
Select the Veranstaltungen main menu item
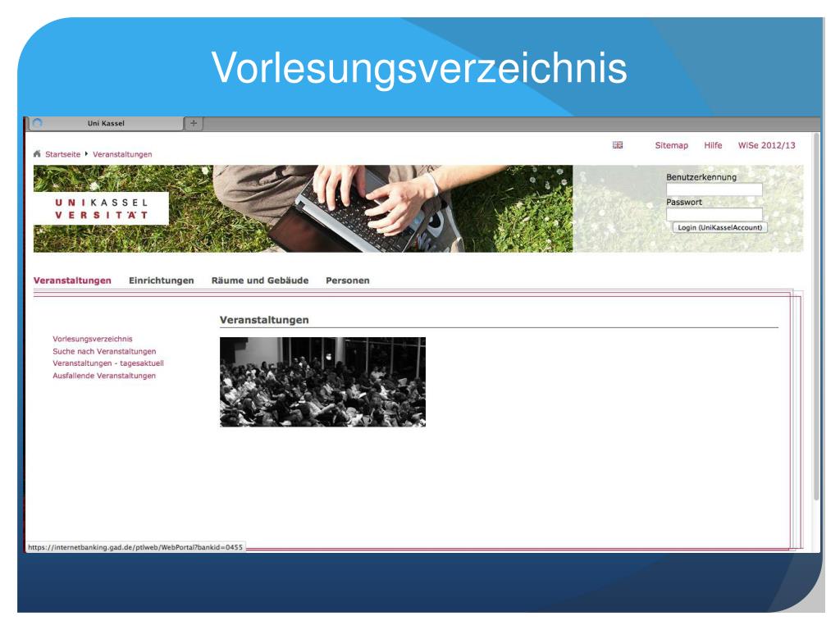[72, 281]
